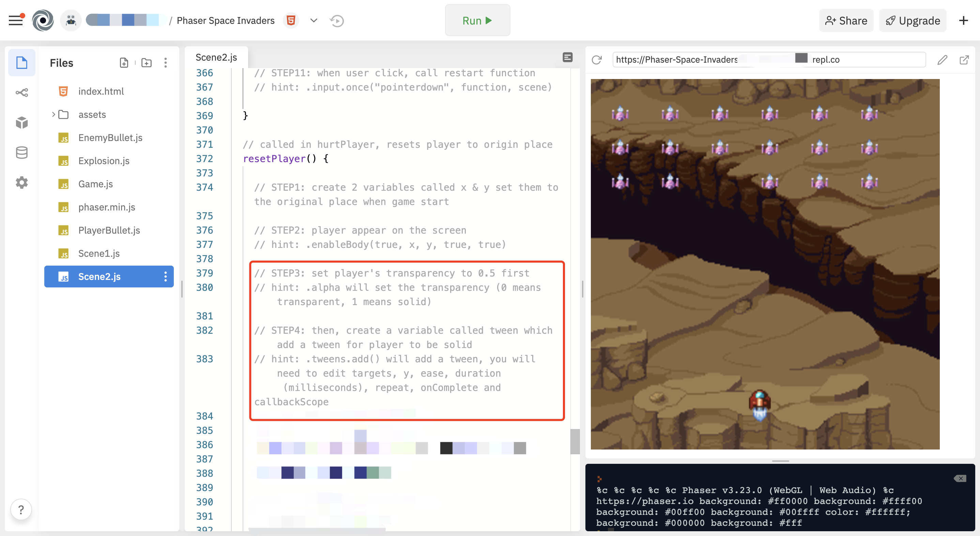Screen dimensions: 980x536
Task: Expand the assets folder
Action: [x=53, y=114]
